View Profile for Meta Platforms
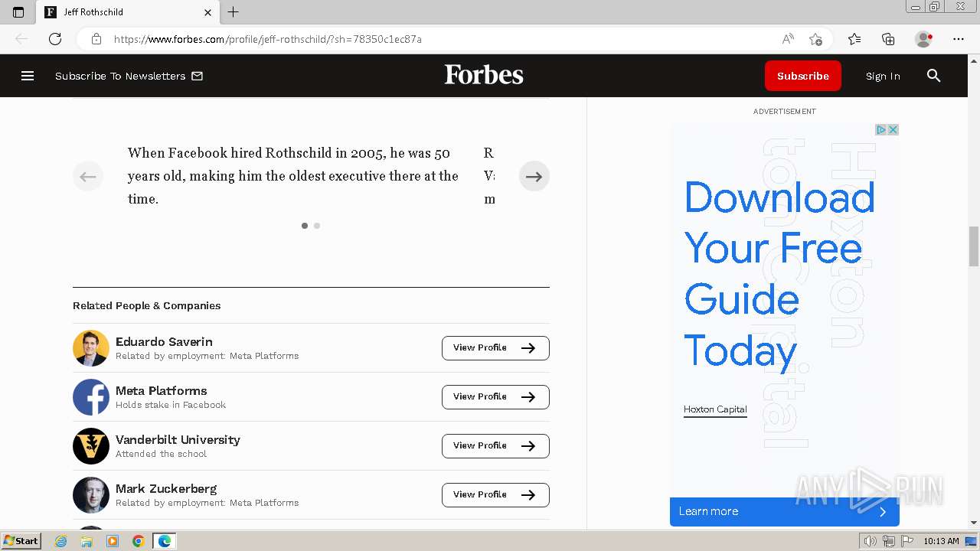 [x=495, y=397]
